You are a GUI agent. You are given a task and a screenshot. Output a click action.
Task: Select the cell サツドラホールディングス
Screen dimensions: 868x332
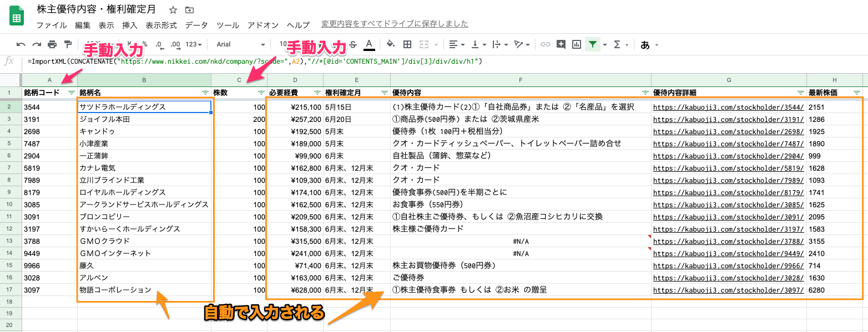[x=144, y=107]
